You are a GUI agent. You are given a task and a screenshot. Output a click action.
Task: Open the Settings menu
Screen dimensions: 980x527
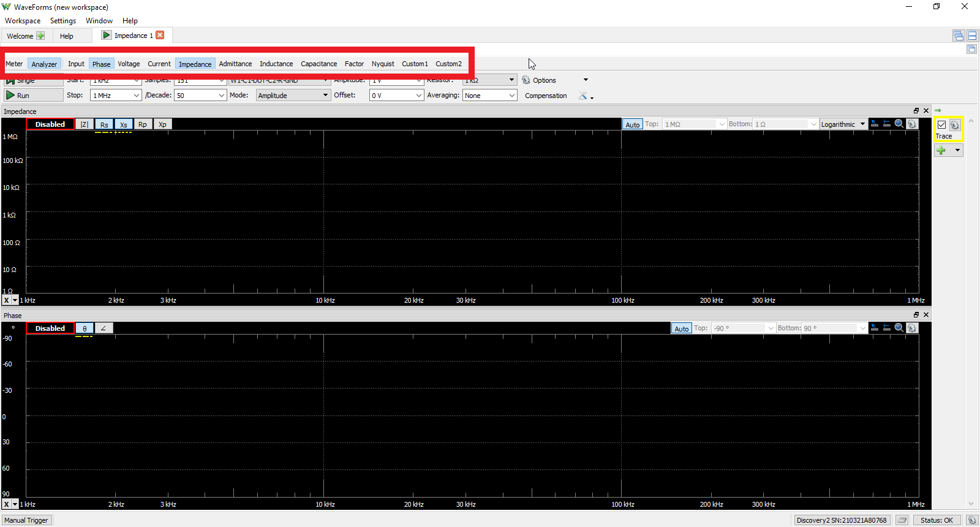coord(63,21)
